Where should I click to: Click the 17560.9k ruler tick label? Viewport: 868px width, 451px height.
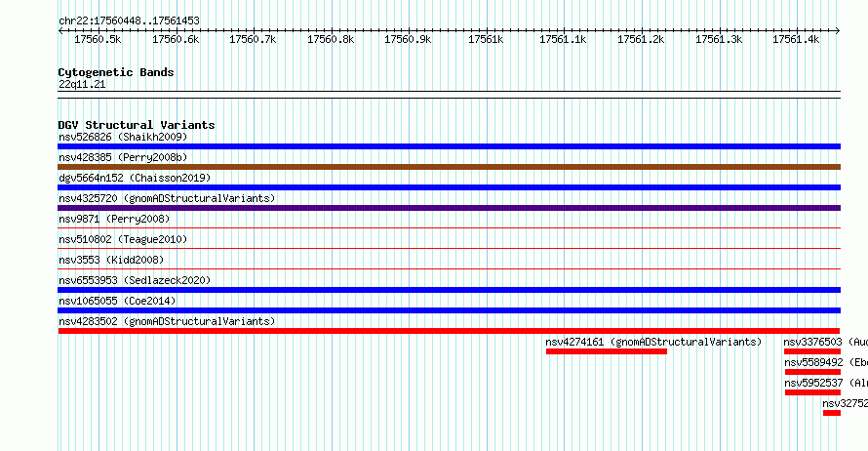pos(408,39)
